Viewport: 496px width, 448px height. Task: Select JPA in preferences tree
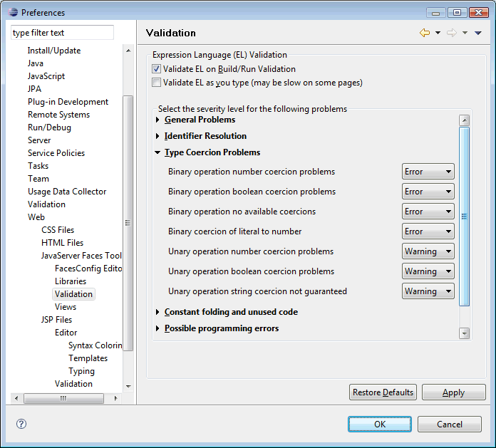coord(34,89)
